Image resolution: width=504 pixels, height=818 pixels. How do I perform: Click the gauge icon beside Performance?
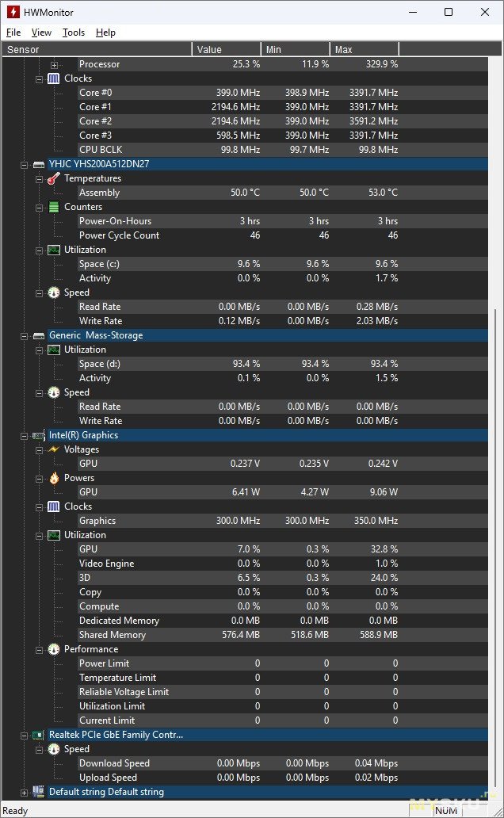point(54,649)
